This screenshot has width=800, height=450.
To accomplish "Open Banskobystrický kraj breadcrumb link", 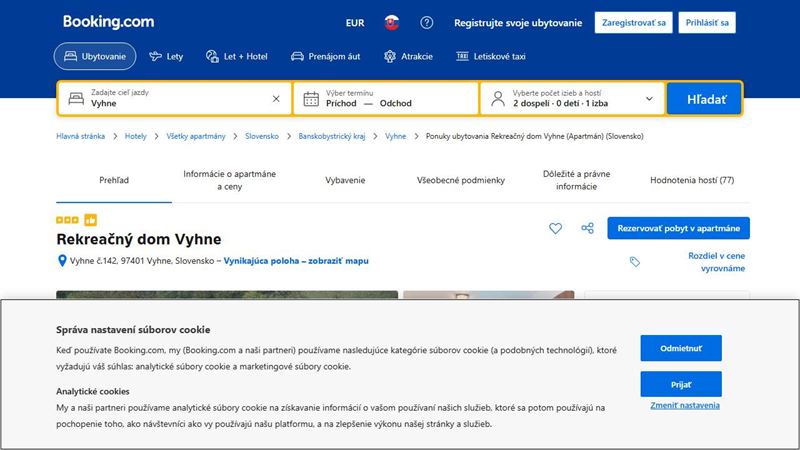I will [332, 136].
